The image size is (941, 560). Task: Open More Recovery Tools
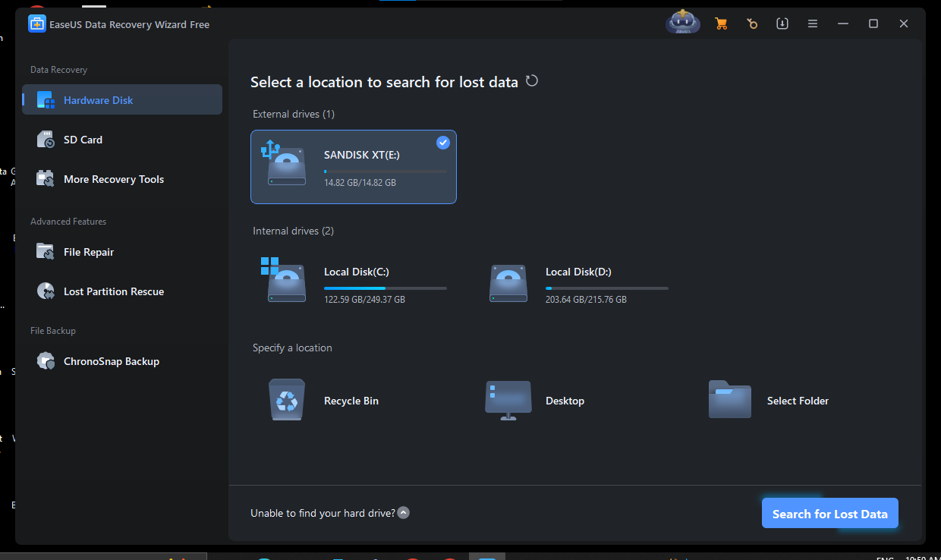(x=122, y=179)
